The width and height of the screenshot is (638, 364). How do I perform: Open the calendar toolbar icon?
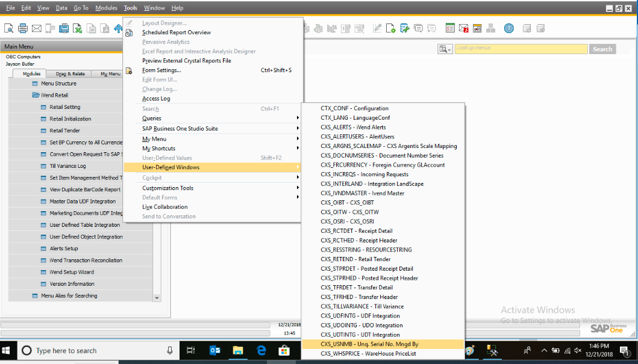[477, 28]
